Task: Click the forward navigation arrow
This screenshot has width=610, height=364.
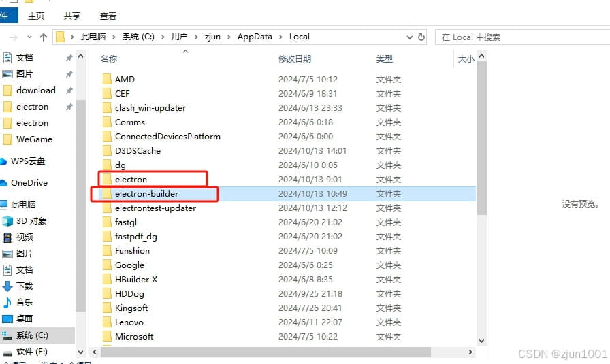Action: 14,37
